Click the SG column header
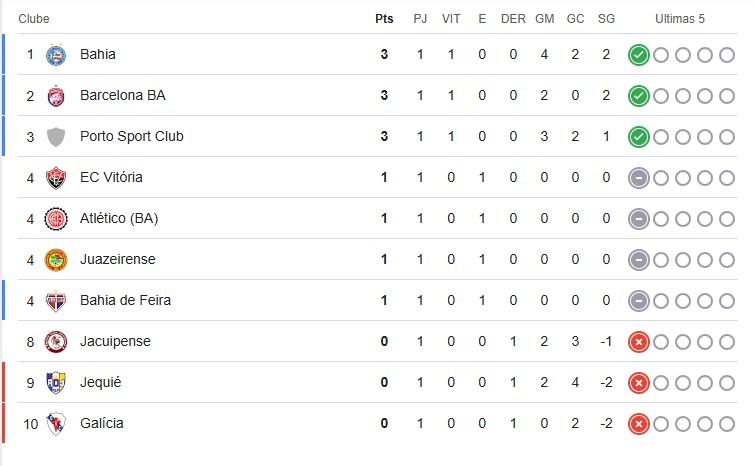This screenshot has width=754, height=466. [606, 19]
